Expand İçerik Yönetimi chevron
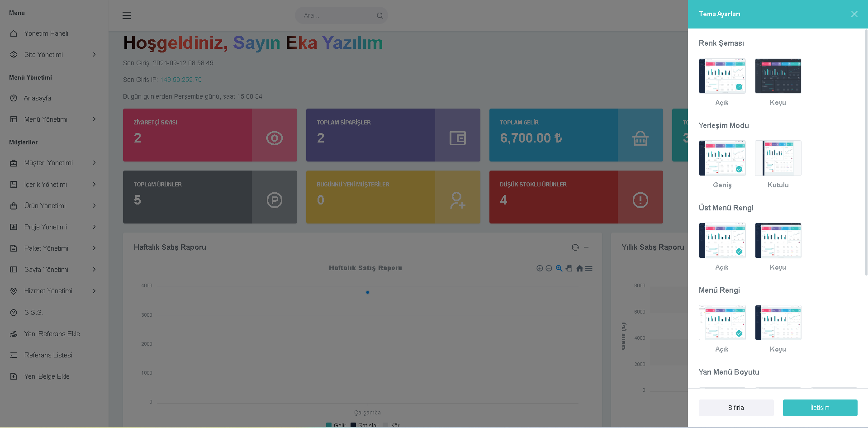 [94, 185]
